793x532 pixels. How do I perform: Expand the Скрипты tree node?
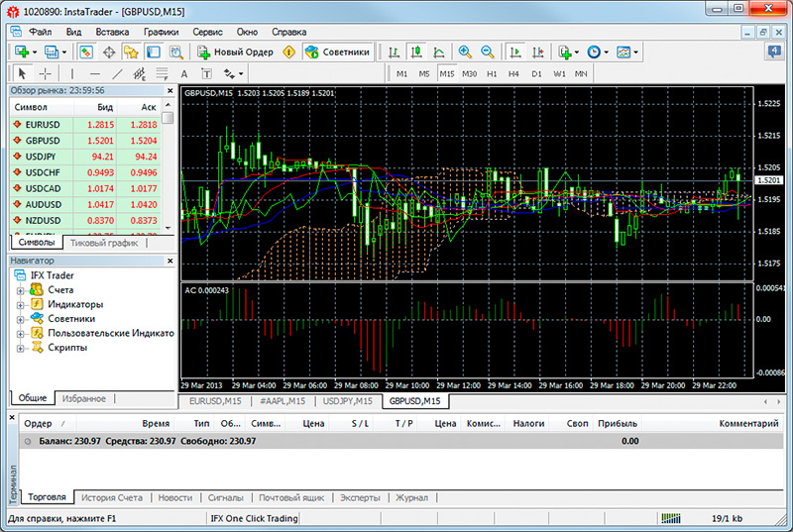[21, 348]
